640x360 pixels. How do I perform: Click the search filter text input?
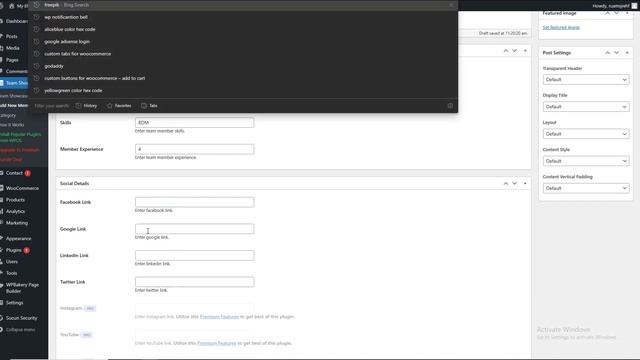point(51,106)
